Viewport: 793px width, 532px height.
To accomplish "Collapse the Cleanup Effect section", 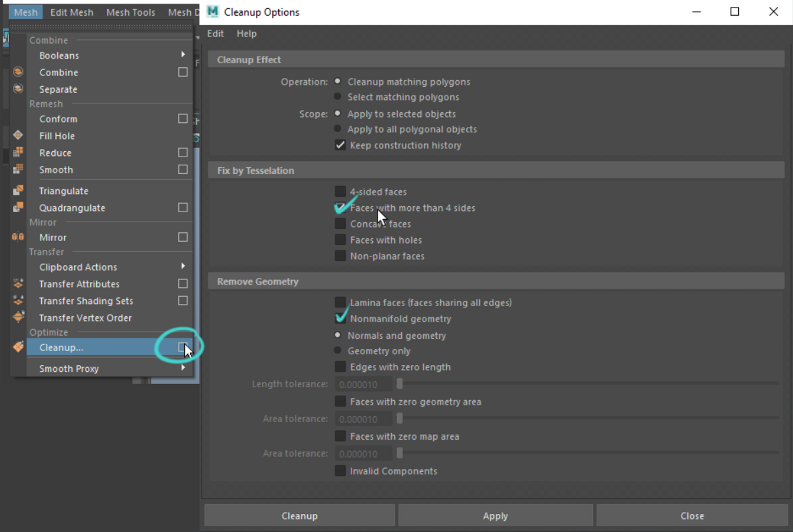I will tap(496, 59).
